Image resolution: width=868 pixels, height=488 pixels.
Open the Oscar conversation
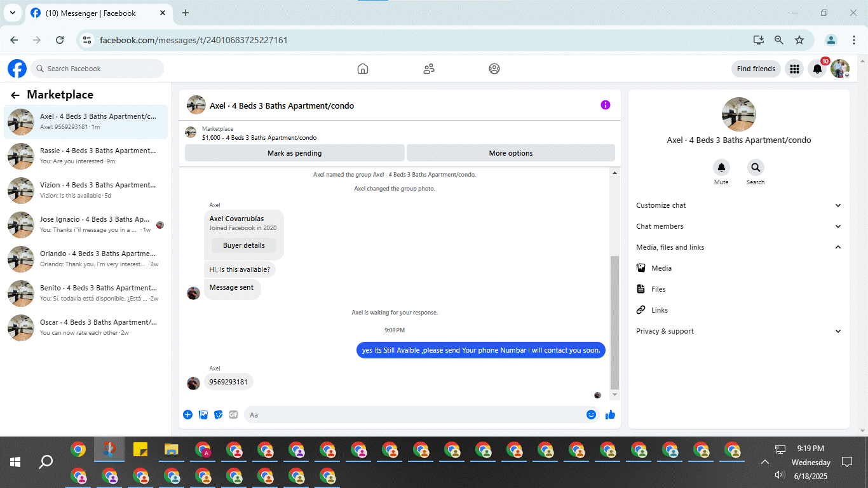[x=86, y=327]
